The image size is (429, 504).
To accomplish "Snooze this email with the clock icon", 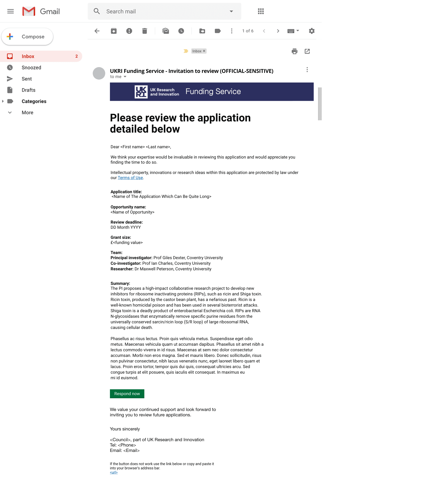I will tap(181, 31).
